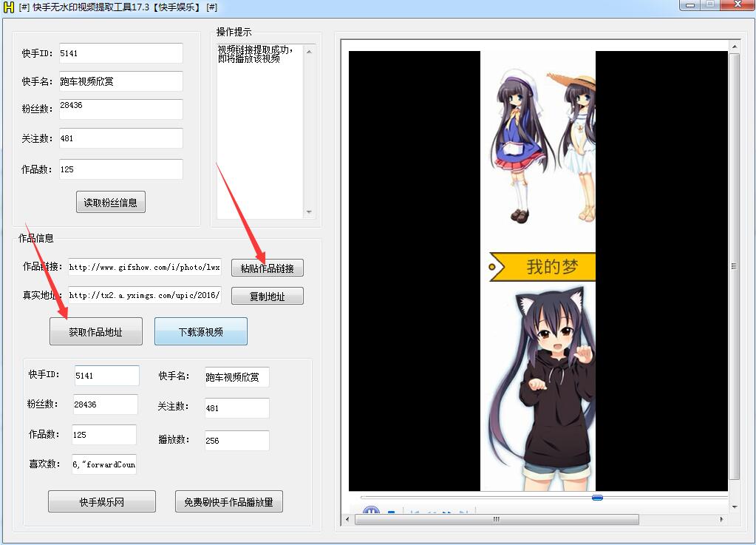
Task: Click the 读取粉丝信息 button
Action: (110, 202)
